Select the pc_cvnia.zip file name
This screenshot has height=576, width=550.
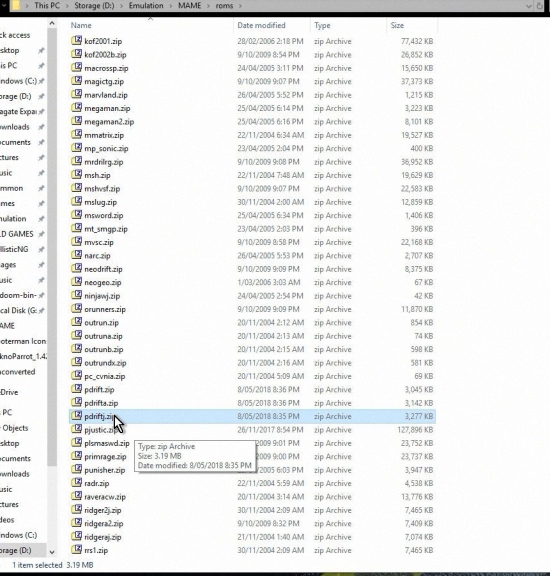point(105,376)
